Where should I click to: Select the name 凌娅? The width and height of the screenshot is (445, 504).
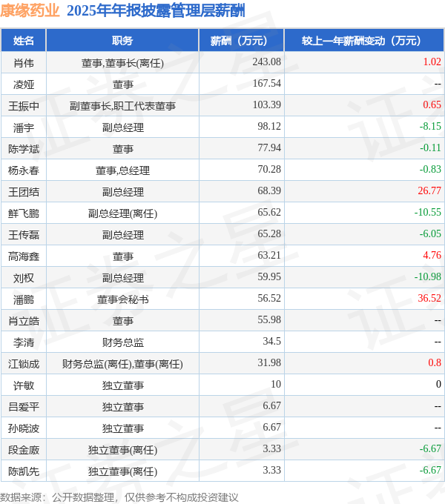(x=24, y=84)
